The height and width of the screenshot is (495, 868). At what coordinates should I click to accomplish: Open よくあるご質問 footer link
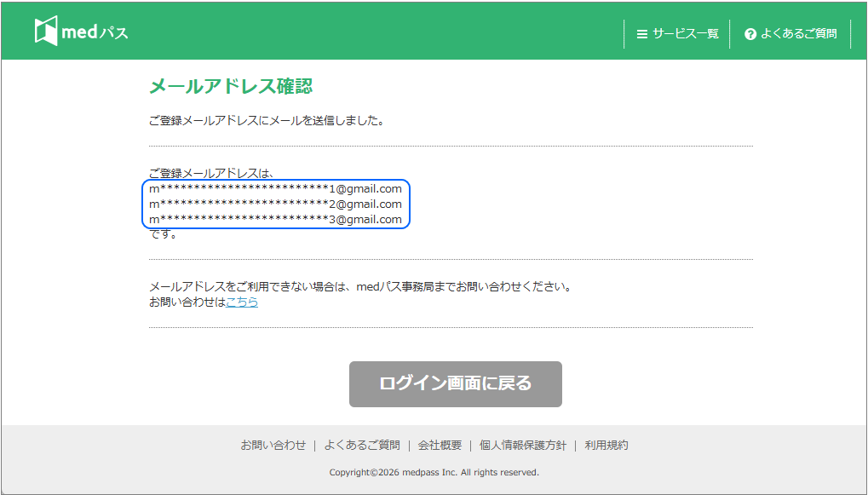tap(361, 445)
